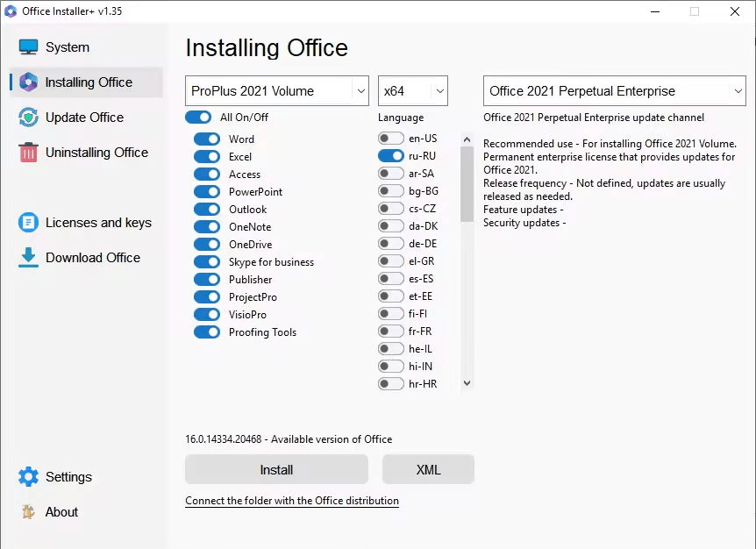The width and height of the screenshot is (756, 549).
Task: Enable the es-ES language switch
Action: (391, 279)
